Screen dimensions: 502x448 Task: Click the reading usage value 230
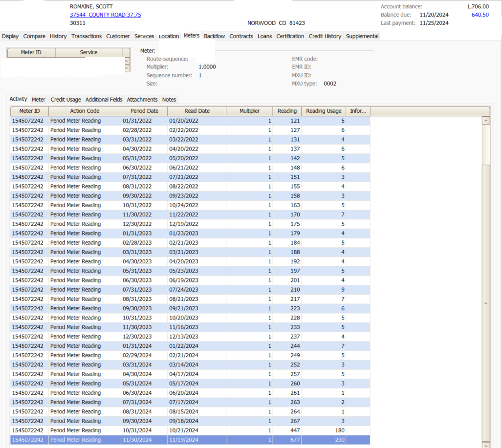pos(340,440)
